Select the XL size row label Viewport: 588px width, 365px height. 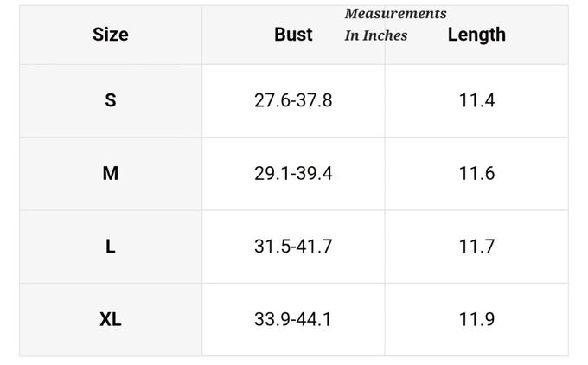111,320
